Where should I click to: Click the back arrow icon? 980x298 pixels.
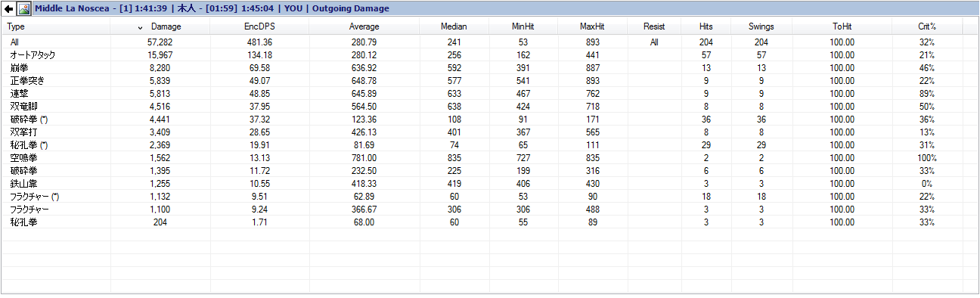tap(8, 9)
